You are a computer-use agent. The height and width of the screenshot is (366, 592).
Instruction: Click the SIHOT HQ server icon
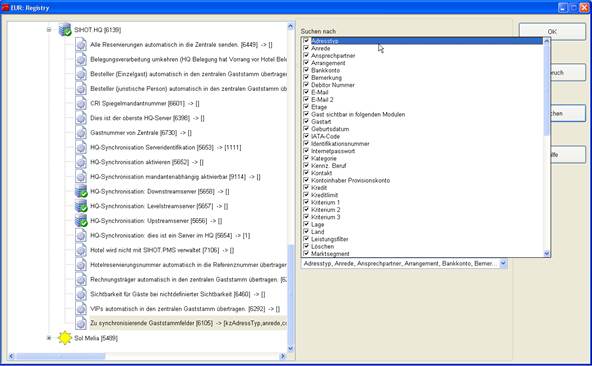point(65,30)
